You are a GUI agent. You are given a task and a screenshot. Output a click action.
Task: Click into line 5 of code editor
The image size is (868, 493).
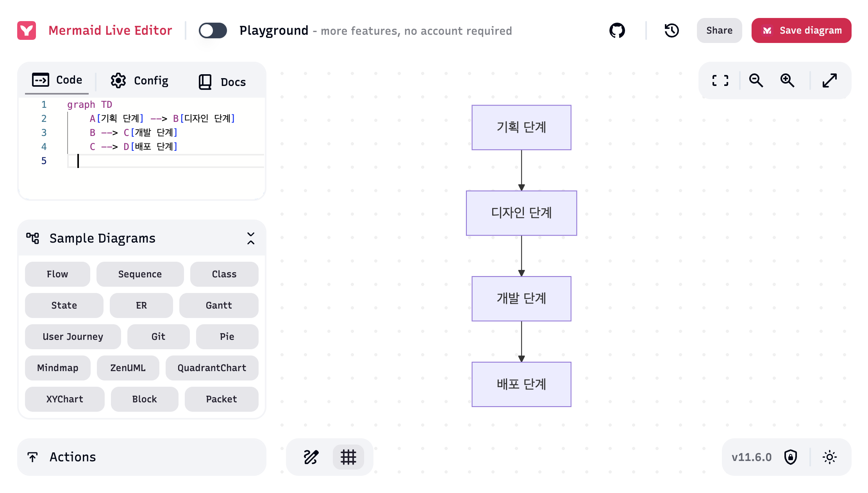(166, 161)
